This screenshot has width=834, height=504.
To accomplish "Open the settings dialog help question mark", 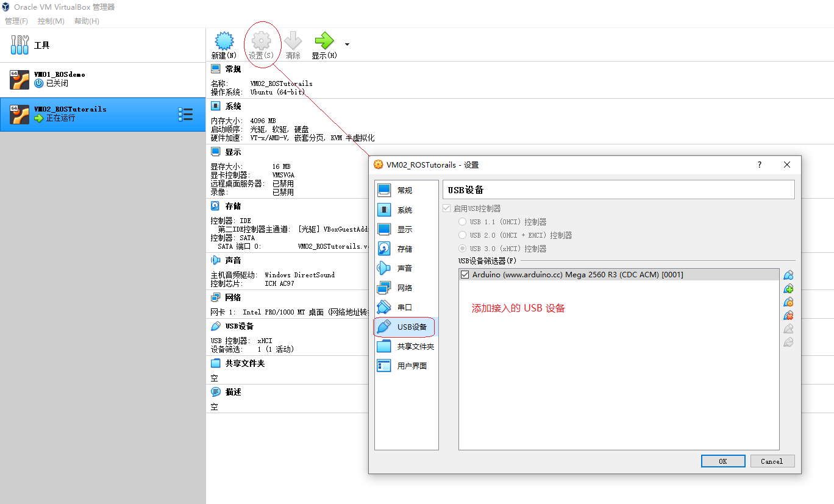I will coord(759,165).
